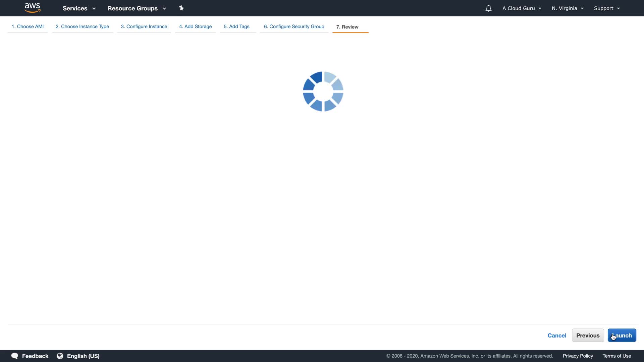This screenshot has height=362, width=644.
Task: Click the loading spinner graphic
Action: pos(323,91)
